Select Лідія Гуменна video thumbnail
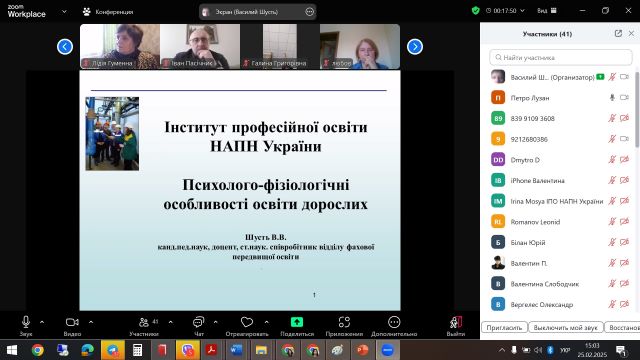The image size is (640, 360). 120,46
